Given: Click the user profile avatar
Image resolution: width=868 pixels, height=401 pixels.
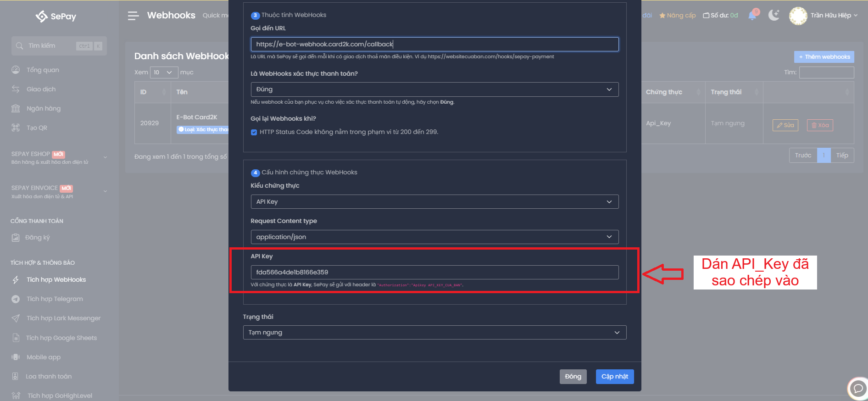Looking at the screenshot, I should (x=798, y=16).
